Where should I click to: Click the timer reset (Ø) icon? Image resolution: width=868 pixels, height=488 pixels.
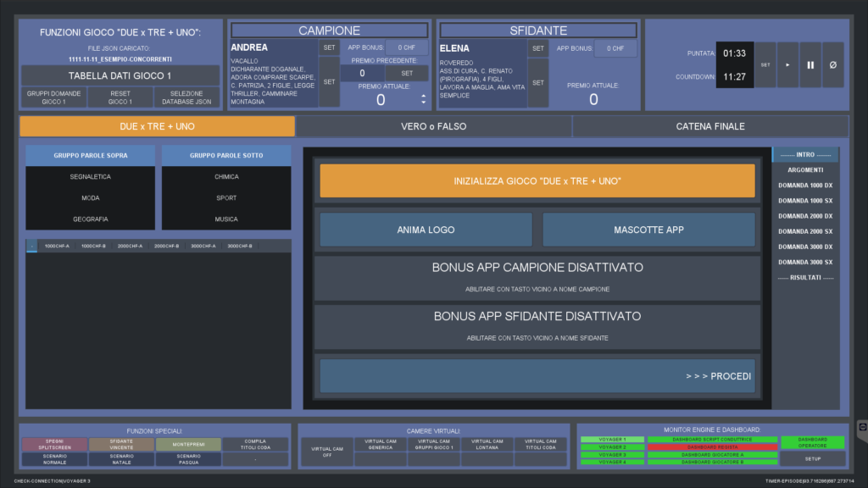click(x=832, y=64)
